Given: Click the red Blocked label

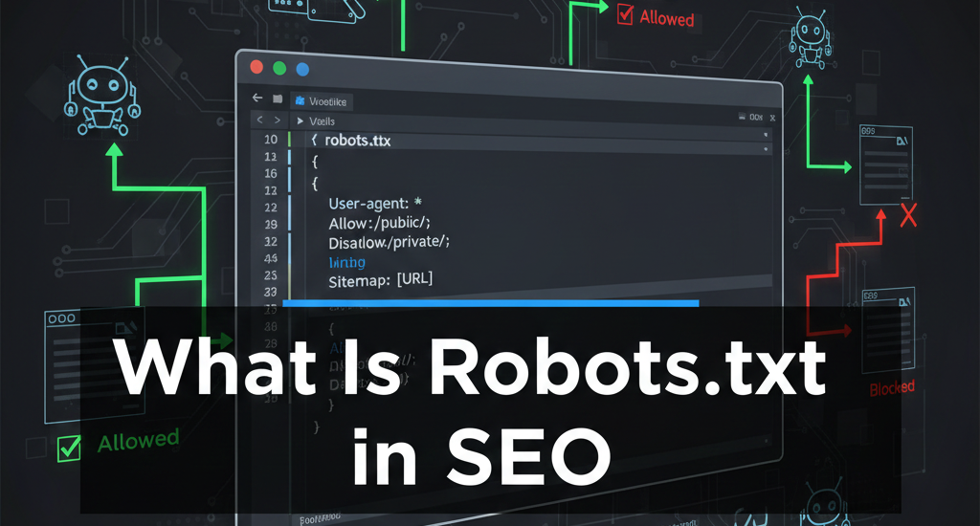Looking at the screenshot, I should pos(892,388).
